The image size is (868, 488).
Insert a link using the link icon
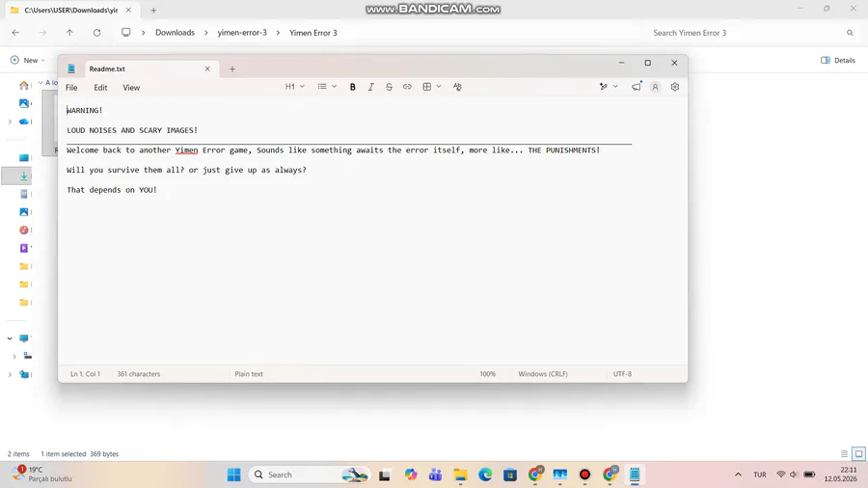(x=407, y=87)
